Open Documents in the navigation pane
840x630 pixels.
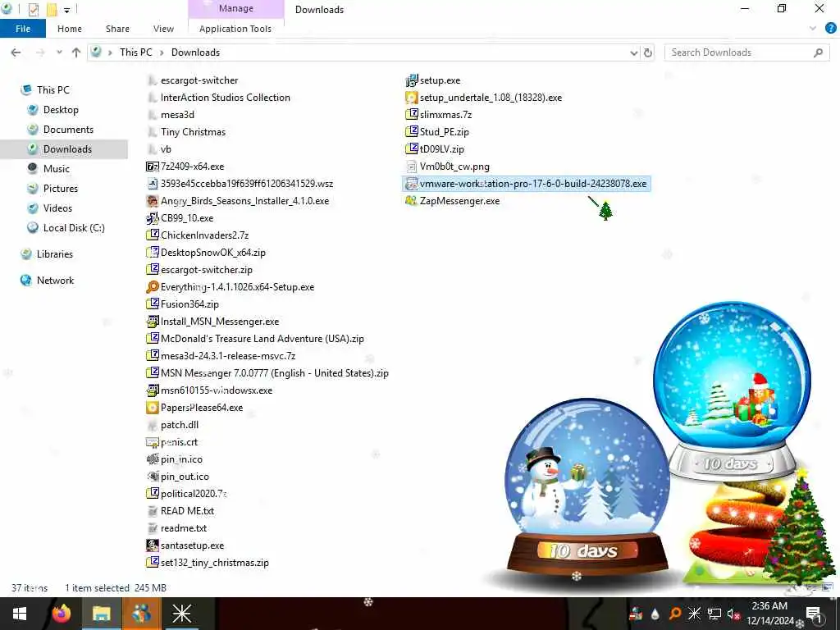pyautogui.click(x=68, y=130)
